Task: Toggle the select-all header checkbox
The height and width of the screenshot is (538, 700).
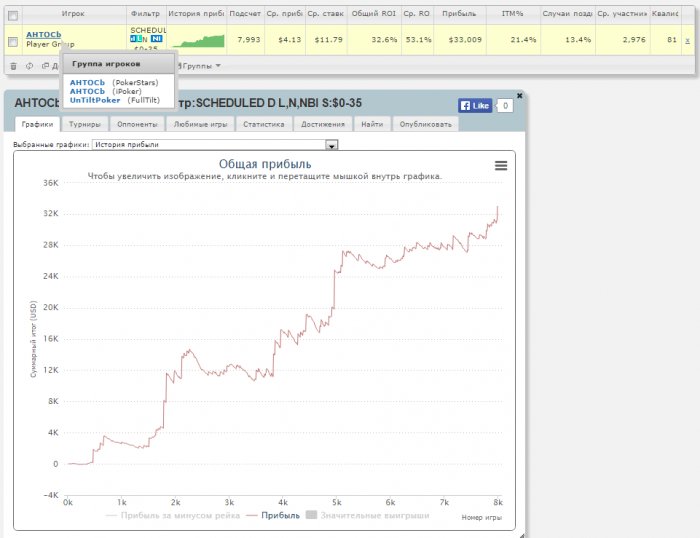Action: pos(12,15)
